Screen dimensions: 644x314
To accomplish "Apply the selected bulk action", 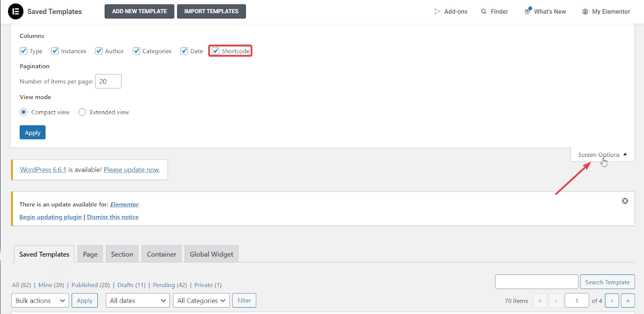I will pos(85,300).
